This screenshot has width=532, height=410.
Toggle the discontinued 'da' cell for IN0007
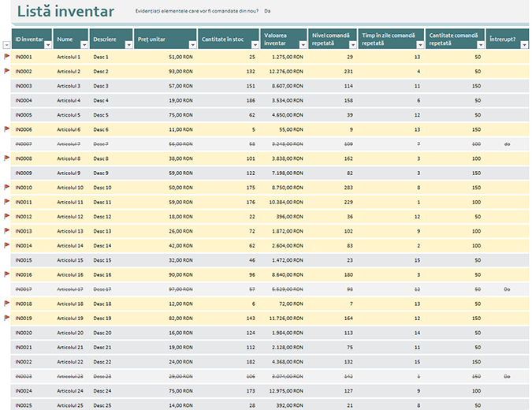click(x=508, y=143)
